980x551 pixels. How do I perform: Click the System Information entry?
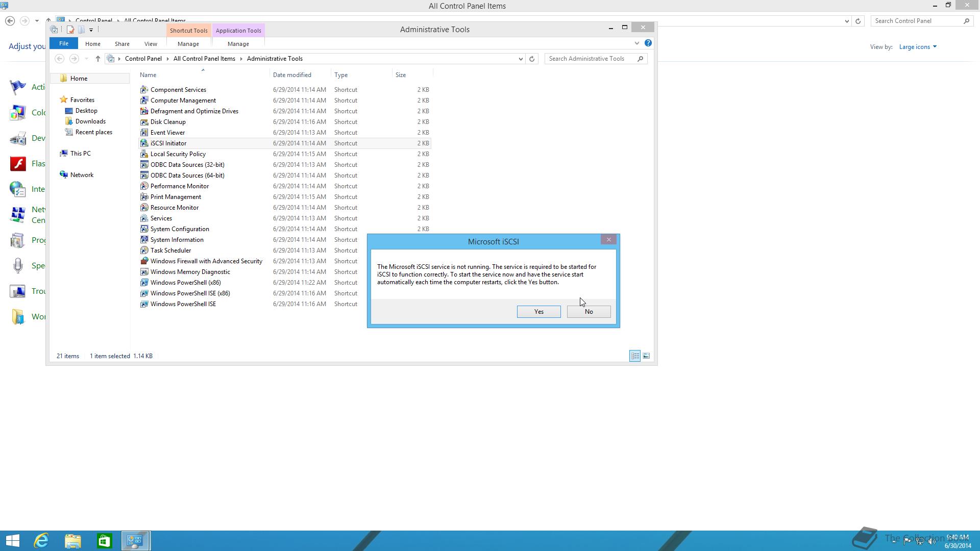tap(177, 240)
